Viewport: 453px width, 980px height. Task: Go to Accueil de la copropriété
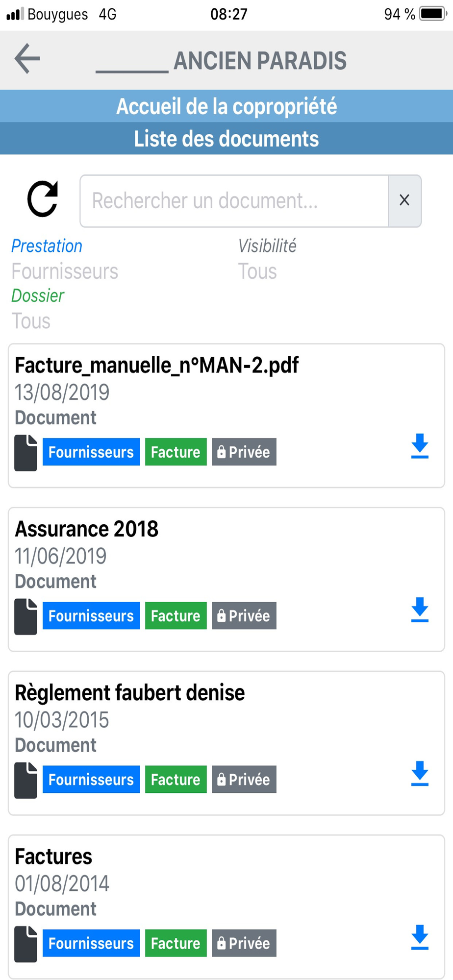pyautogui.click(x=226, y=106)
